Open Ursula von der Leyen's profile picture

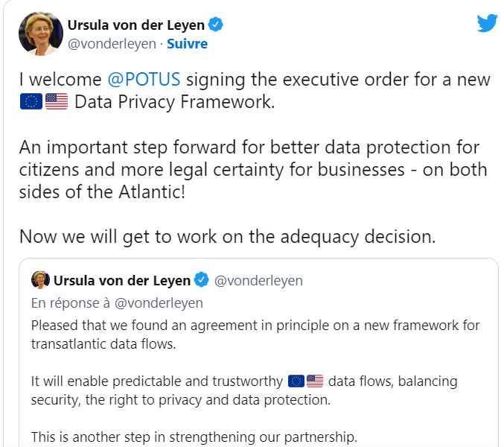click(x=41, y=34)
